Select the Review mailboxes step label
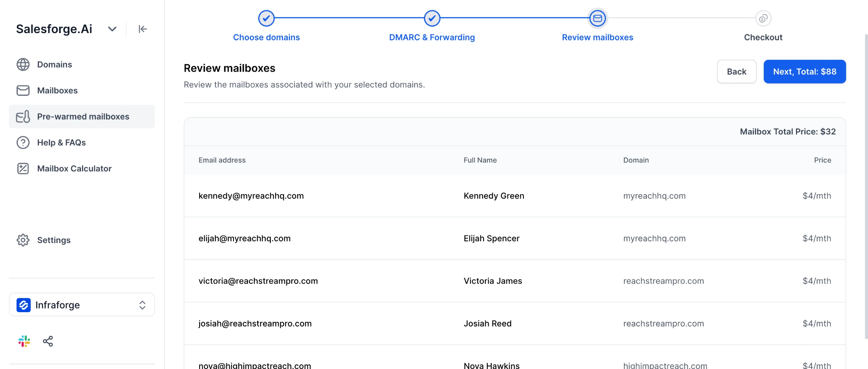This screenshot has height=369, width=868. (598, 37)
